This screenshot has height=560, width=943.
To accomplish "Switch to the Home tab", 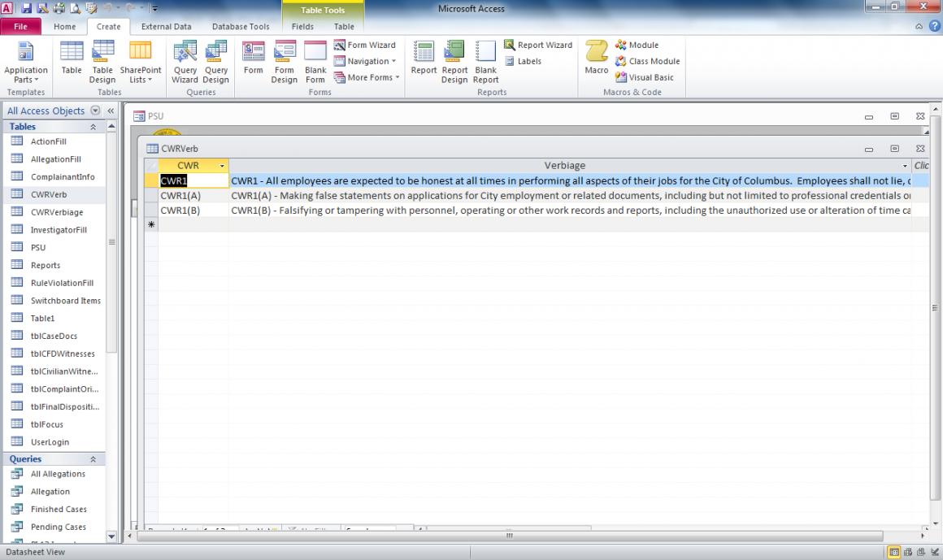I will coord(64,27).
